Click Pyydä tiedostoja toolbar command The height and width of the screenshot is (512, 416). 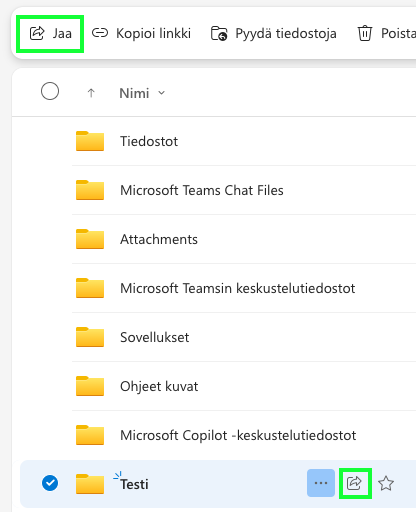pyautogui.click(x=274, y=33)
